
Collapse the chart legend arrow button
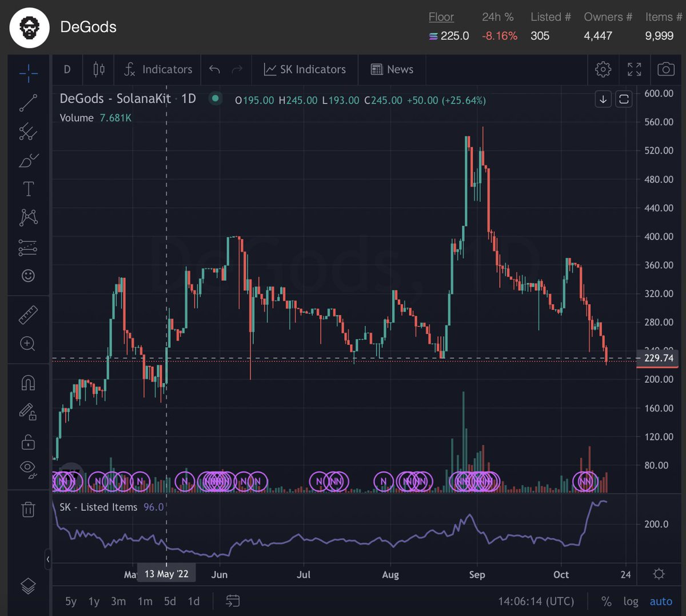pos(603,99)
